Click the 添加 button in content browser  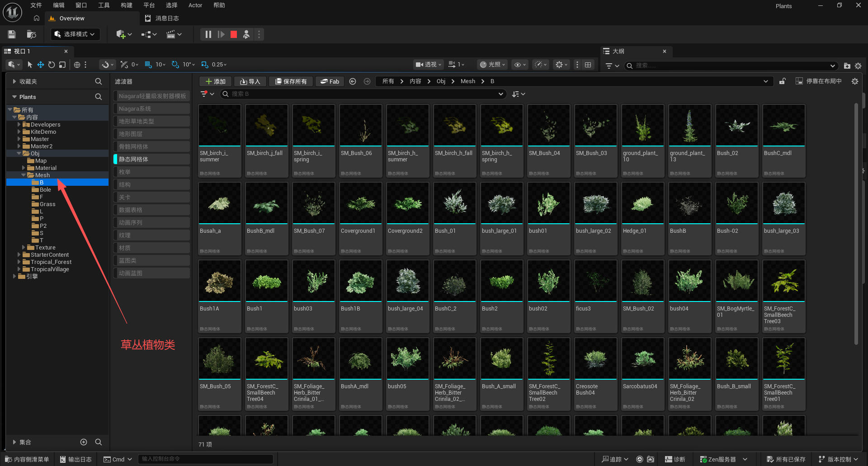point(216,81)
